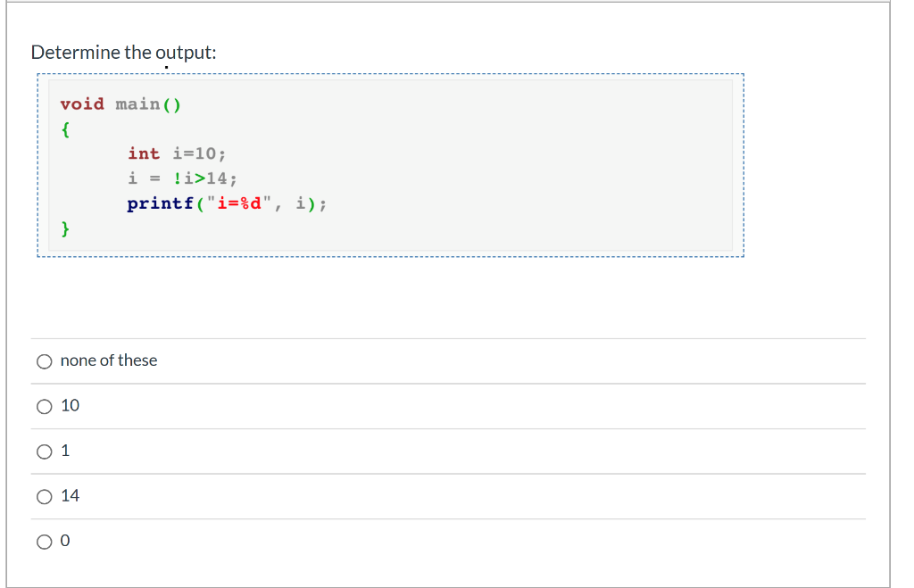Click the line "int i=10;"
914x588 pixels.
176,153
